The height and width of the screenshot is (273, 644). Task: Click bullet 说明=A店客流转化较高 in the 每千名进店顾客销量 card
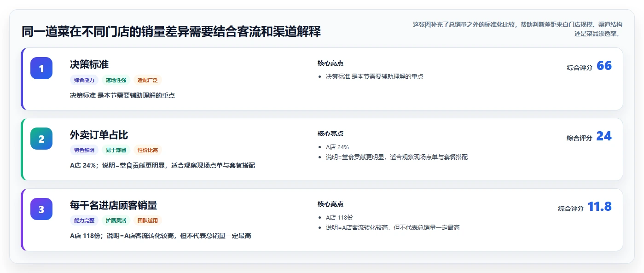[x=393, y=228]
